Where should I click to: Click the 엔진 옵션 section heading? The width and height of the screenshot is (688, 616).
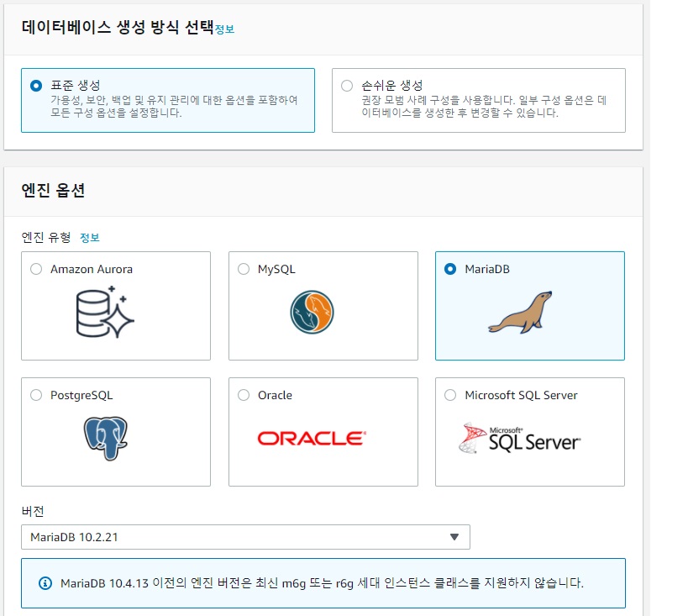53,190
